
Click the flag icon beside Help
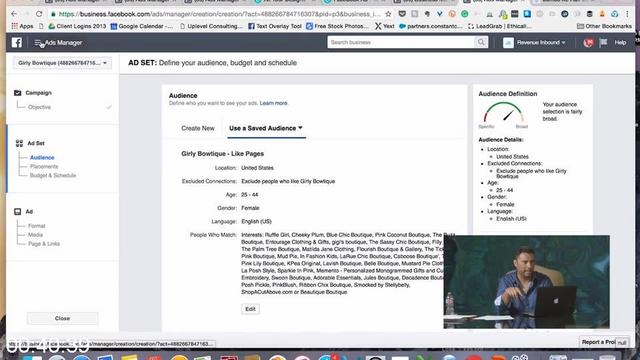pos(603,42)
